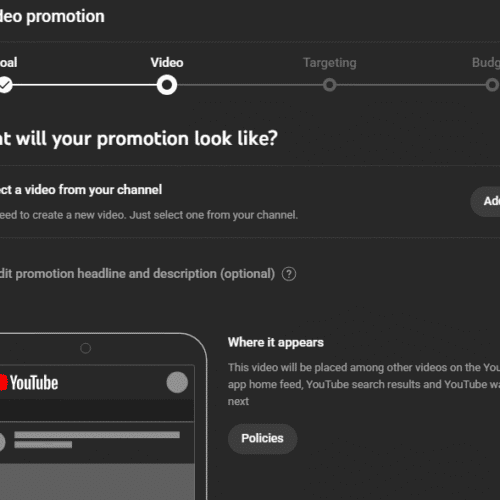Click the 'Where it appears' heading
Screen dimensions: 500x500
(276, 342)
